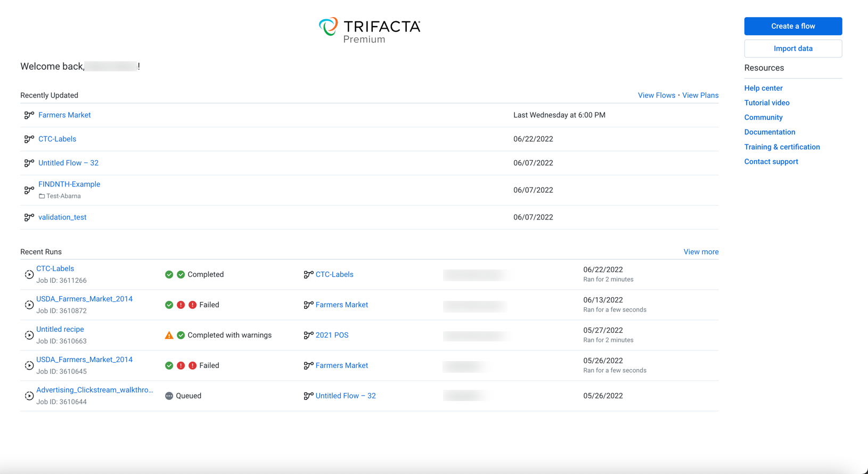Open Training & certification
Image resolution: width=868 pixels, height=474 pixels.
tap(782, 147)
